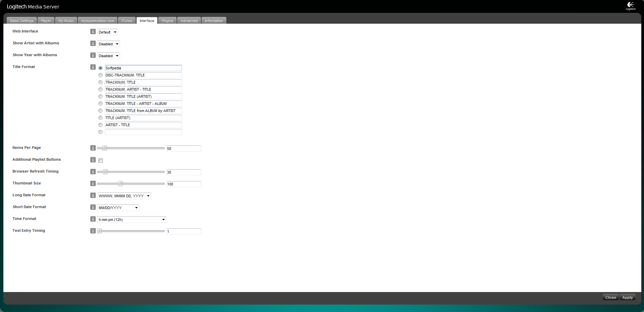Select the TITLE (ARTIST) radio option

(x=100, y=118)
